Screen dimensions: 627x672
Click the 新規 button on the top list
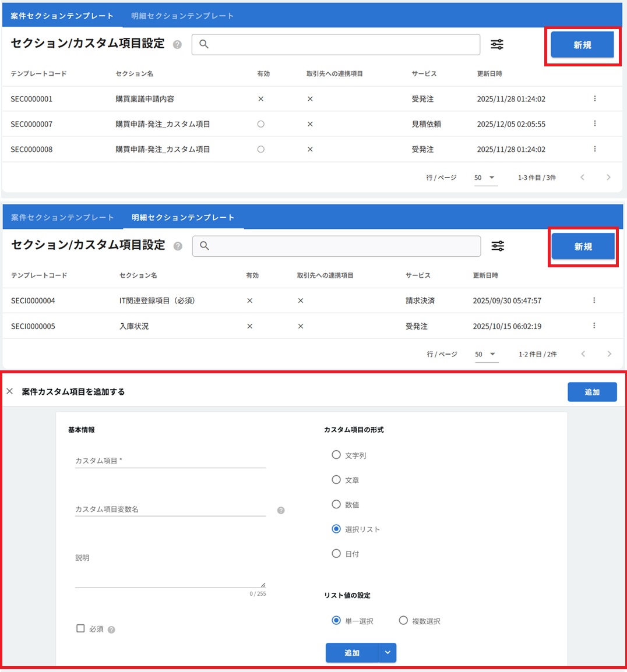(582, 45)
